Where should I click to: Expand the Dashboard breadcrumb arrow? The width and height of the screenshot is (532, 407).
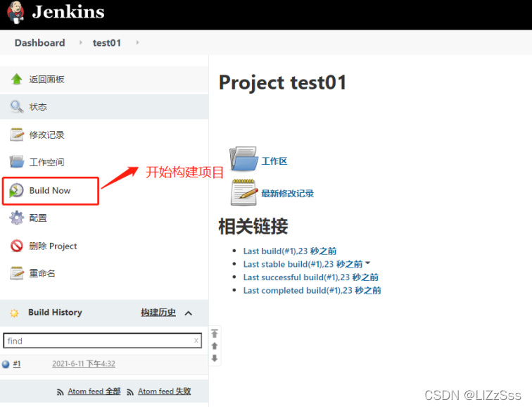81,42
